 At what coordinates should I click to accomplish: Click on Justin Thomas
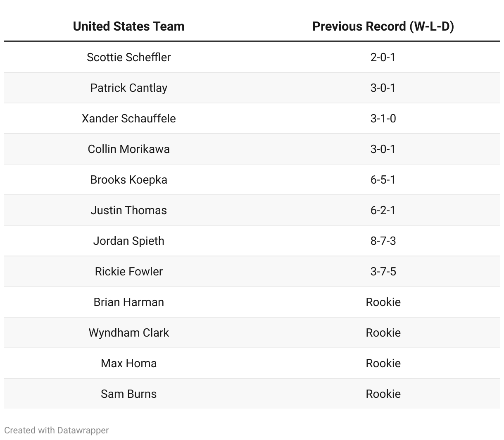[x=128, y=210]
